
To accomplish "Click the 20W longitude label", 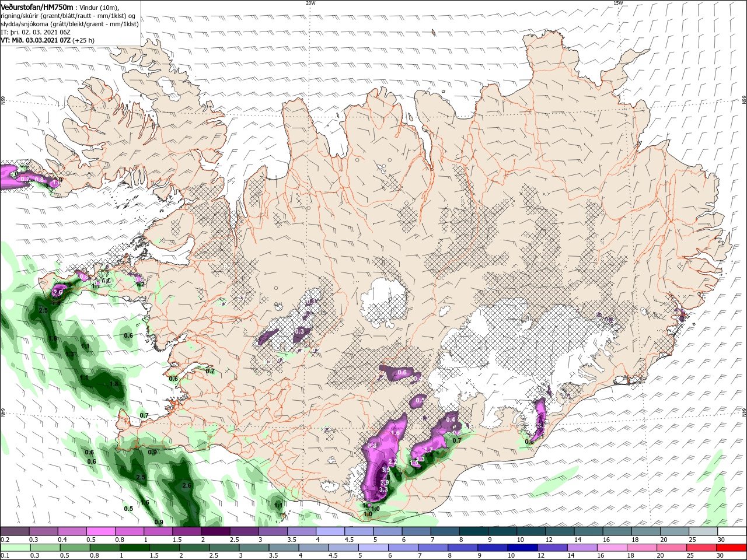I will pyautogui.click(x=310, y=3).
